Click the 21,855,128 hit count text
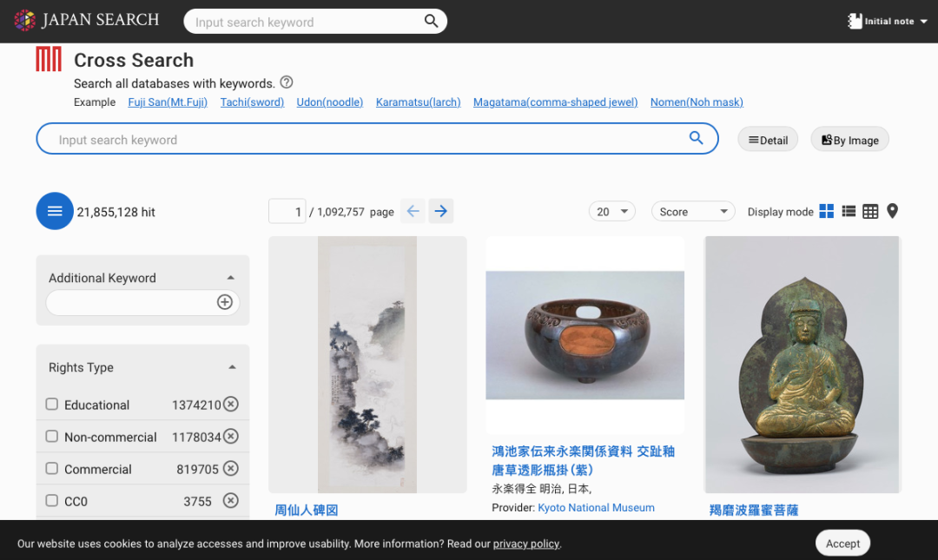Screen dimensions: 938x560 tap(116, 213)
